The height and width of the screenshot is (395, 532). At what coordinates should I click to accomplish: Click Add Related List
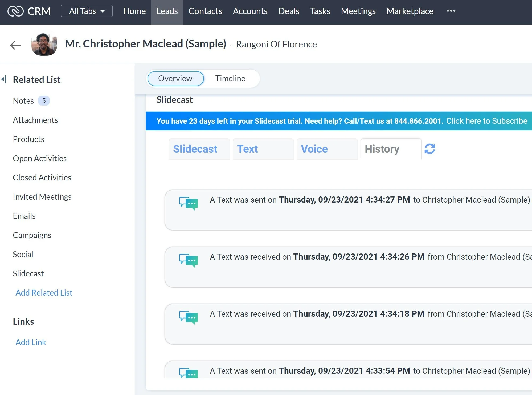44,293
